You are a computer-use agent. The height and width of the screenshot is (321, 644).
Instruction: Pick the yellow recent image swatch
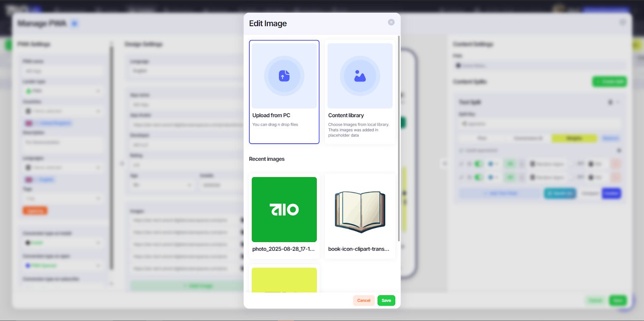tap(284, 280)
